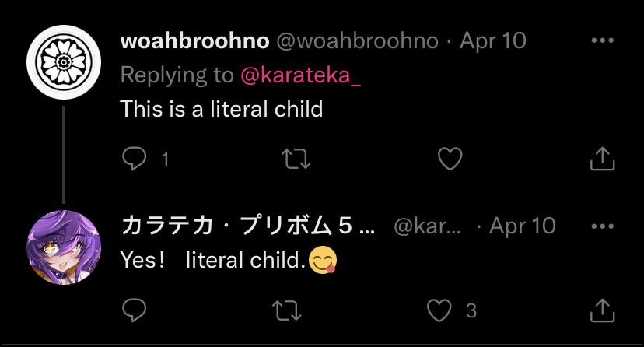Open the first tweet's Apr 10 timestamp

493,41
